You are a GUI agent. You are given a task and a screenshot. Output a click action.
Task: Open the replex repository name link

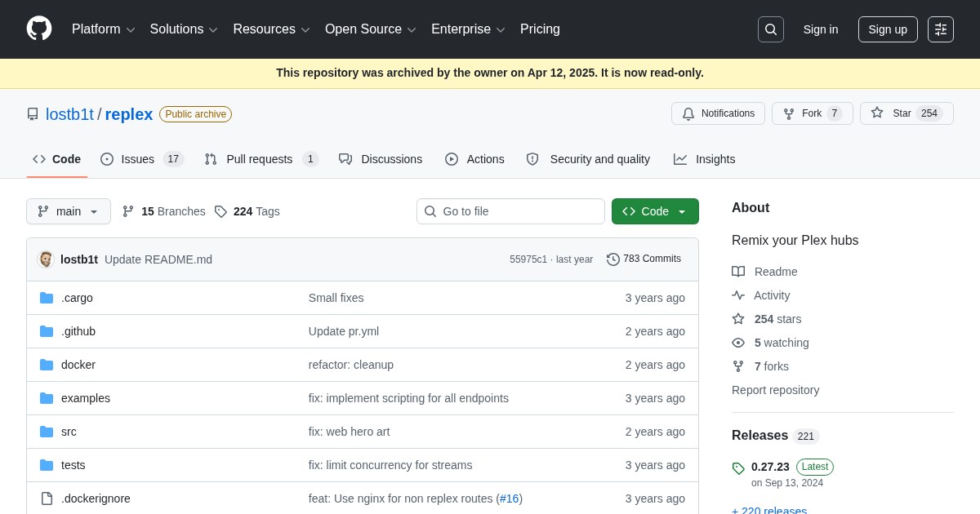129,114
